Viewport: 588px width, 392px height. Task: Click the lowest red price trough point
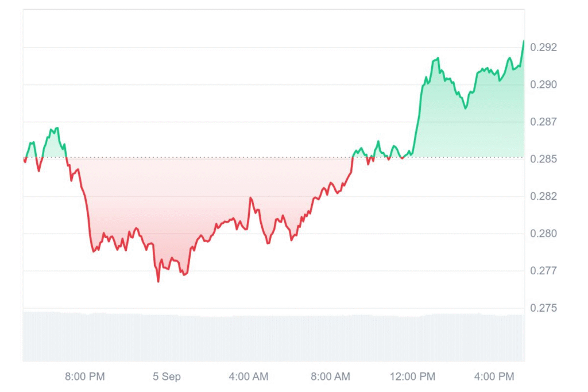coord(158,281)
